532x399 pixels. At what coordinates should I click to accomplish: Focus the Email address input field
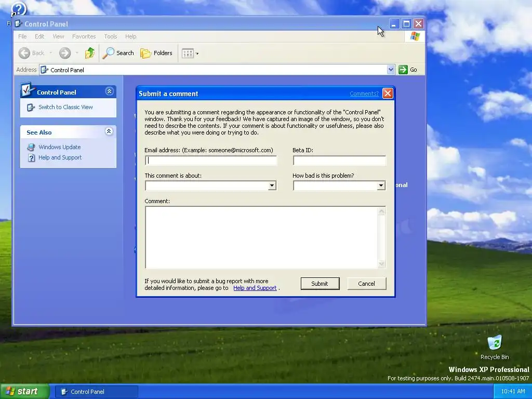point(211,161)
